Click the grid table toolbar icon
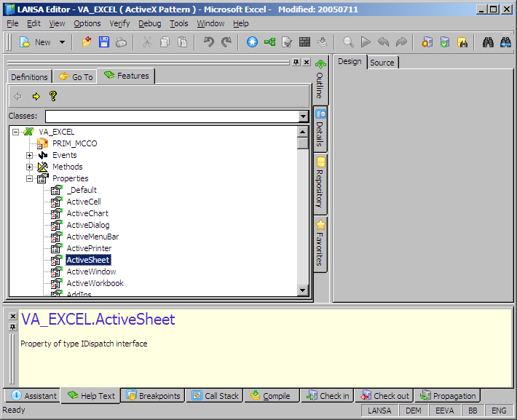This screenshot has height=420, width=517. 304,42
